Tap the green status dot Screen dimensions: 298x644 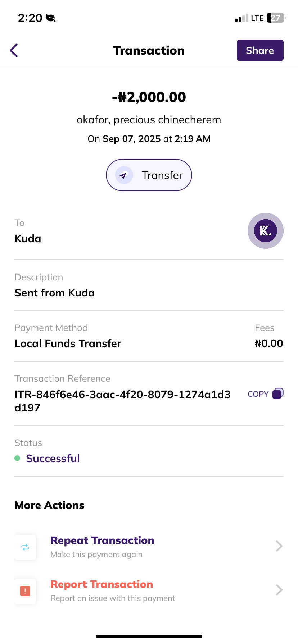coord(17,458)
